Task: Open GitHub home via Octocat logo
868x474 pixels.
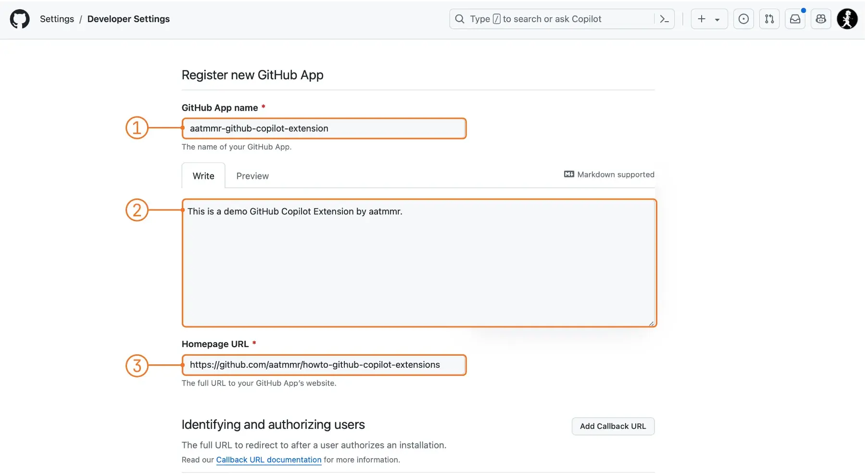Action: click(20, 19)
